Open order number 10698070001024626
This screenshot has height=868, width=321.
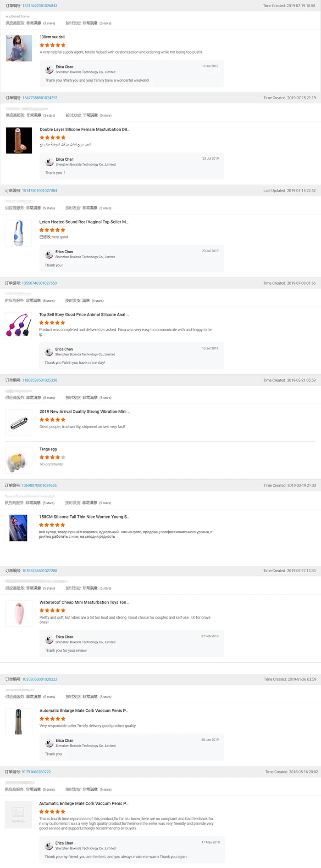tap(39, 485)
